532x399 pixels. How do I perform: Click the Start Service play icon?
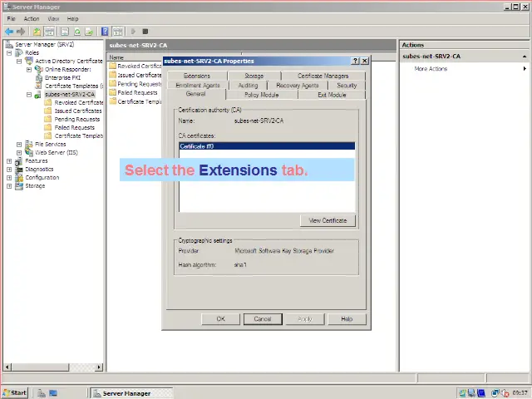pyautogui.click(x=133, y=32)
